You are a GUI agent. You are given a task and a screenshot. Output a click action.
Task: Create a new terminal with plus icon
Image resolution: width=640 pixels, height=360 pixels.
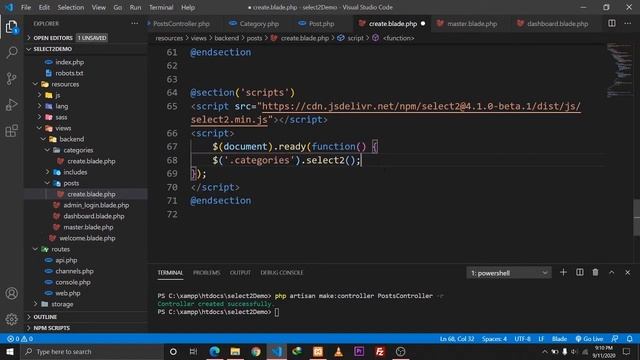click(x=563, y=272)
